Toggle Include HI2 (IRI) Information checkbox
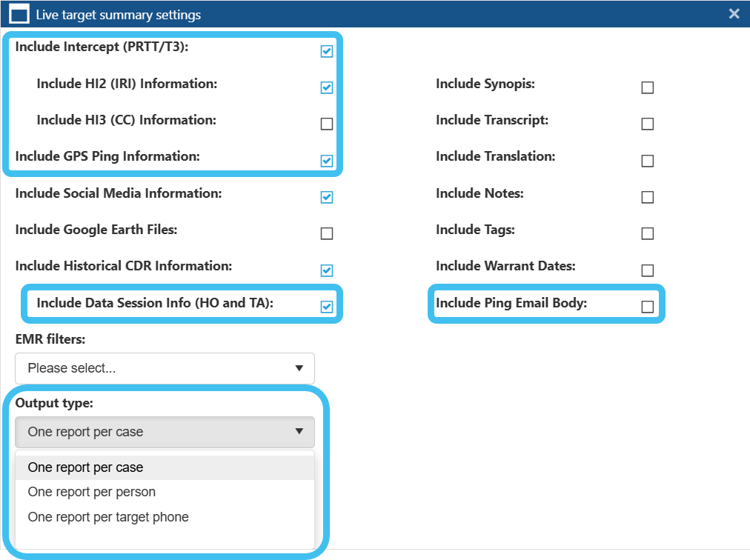The width and height of the screenshot is (750, 560). coord(327,87)
